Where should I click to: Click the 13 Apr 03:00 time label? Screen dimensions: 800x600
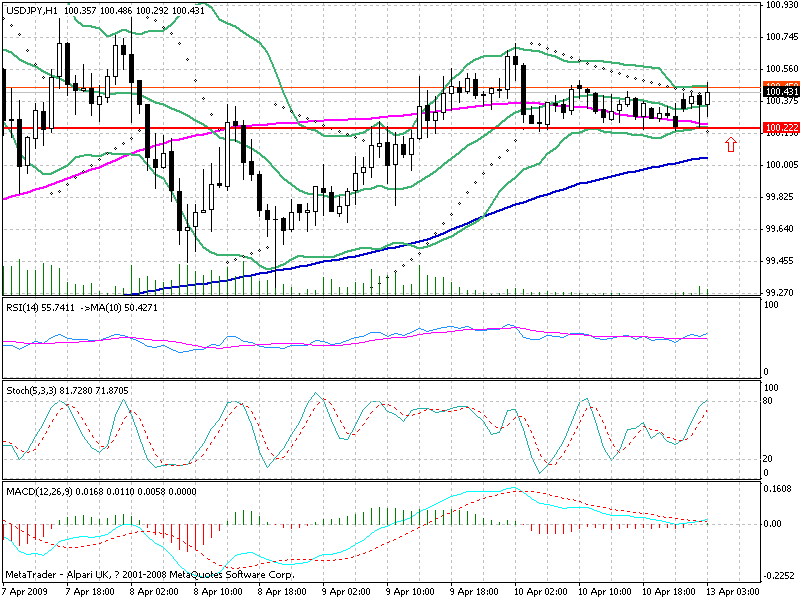733,592
